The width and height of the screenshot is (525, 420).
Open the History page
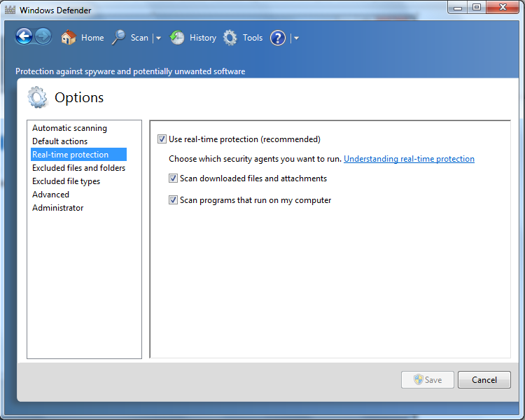click(203, 38)
